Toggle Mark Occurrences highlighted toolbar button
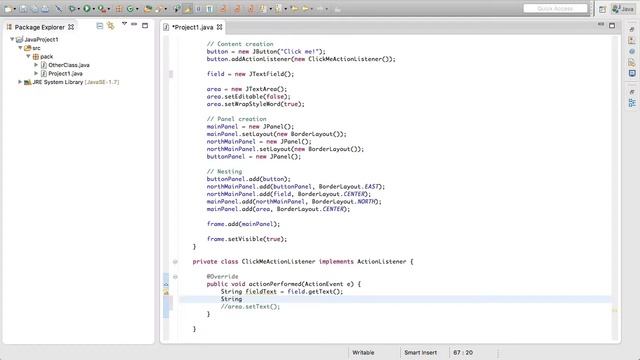Screen dimensions: 640x360 pos(187,9)
